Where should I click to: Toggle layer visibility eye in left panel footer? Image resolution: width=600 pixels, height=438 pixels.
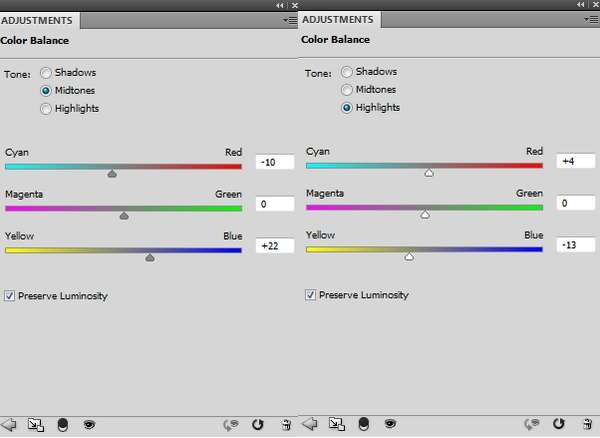[89, 425]
